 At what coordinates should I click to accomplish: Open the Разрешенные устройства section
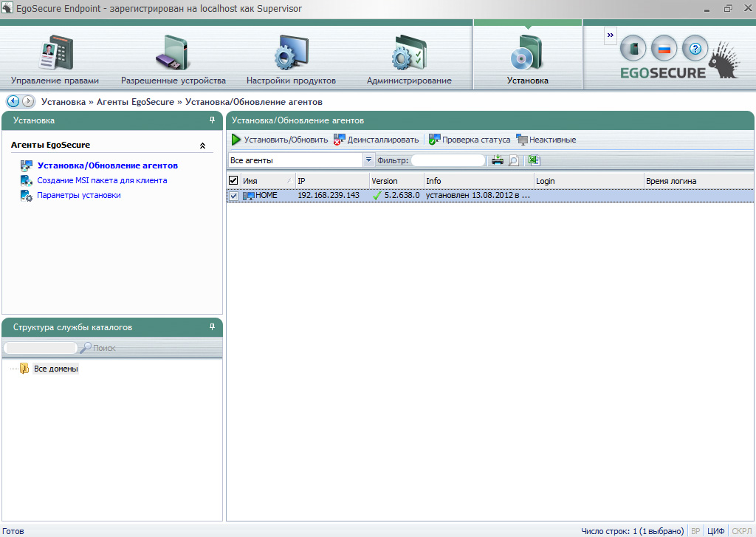click(173, 59)
